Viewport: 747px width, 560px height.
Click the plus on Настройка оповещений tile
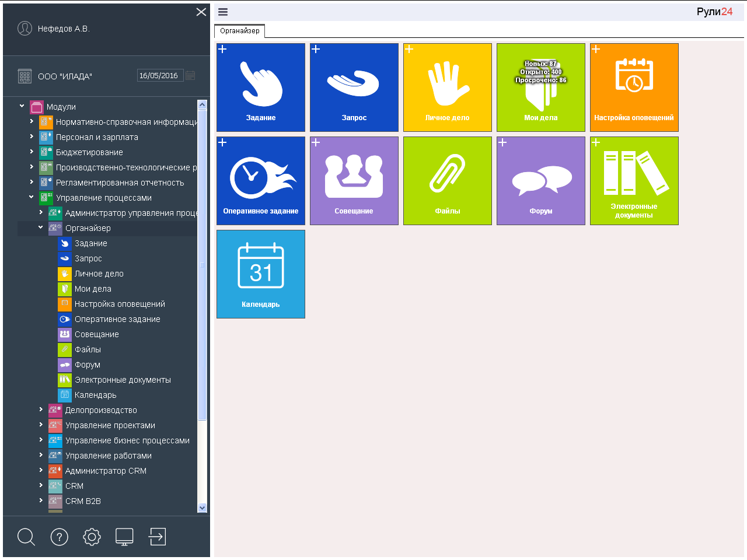596,49
